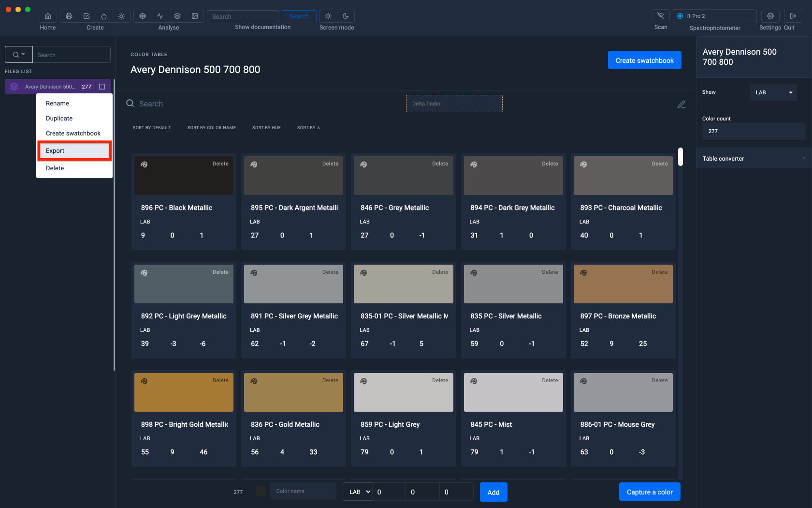Viewport: 812px width, 508px height.
Task: Click palette icon on 859 PC Light Grey card
Action: (x=363, y=381)
